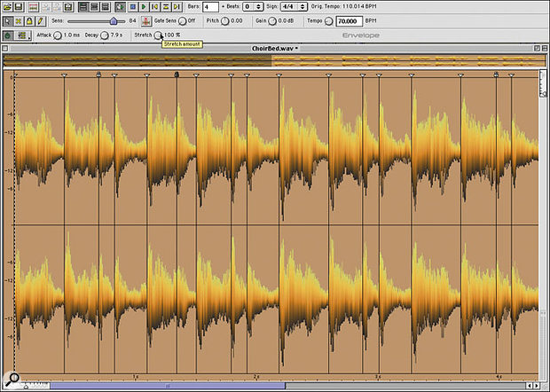Click the Pitch value 0.00
The width and height of the screenshot is (550, 392).
[x=237, y=21]
